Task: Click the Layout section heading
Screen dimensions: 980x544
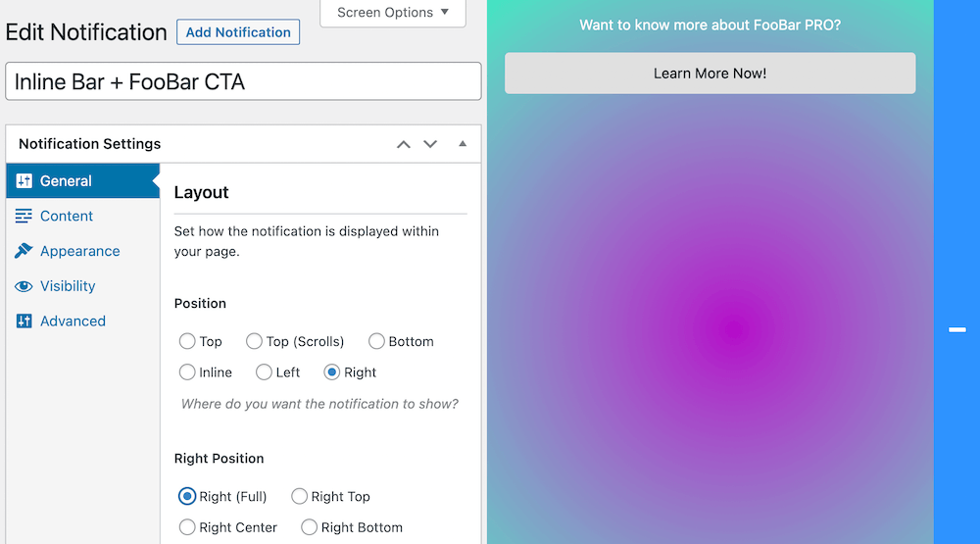Action: (x=201, y=192)
